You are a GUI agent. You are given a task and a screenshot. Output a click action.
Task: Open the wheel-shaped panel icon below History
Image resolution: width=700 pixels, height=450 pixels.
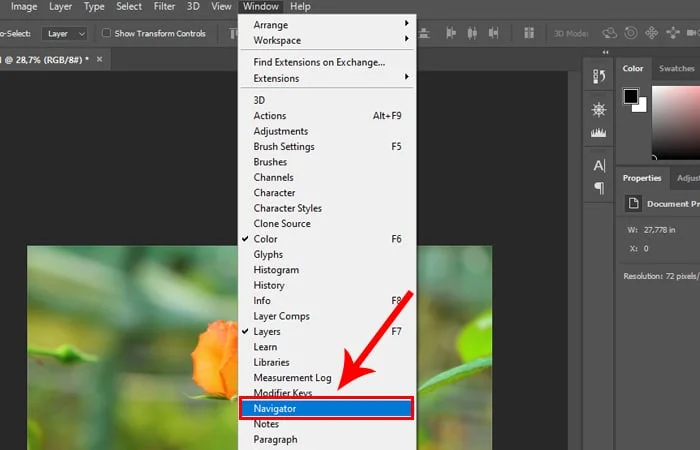coord(599,109)
